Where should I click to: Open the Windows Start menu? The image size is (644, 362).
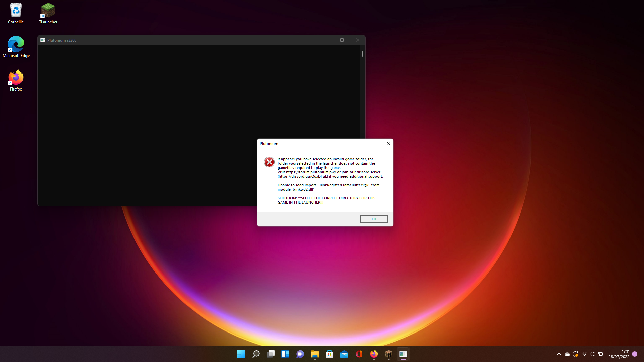(x=241, y=354)
